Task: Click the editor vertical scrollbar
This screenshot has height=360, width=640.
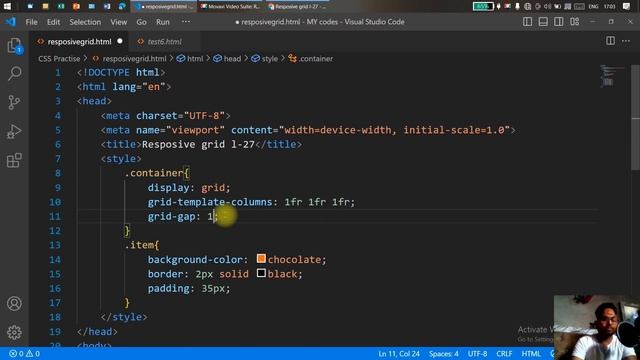Action: [x=635, y=118]
